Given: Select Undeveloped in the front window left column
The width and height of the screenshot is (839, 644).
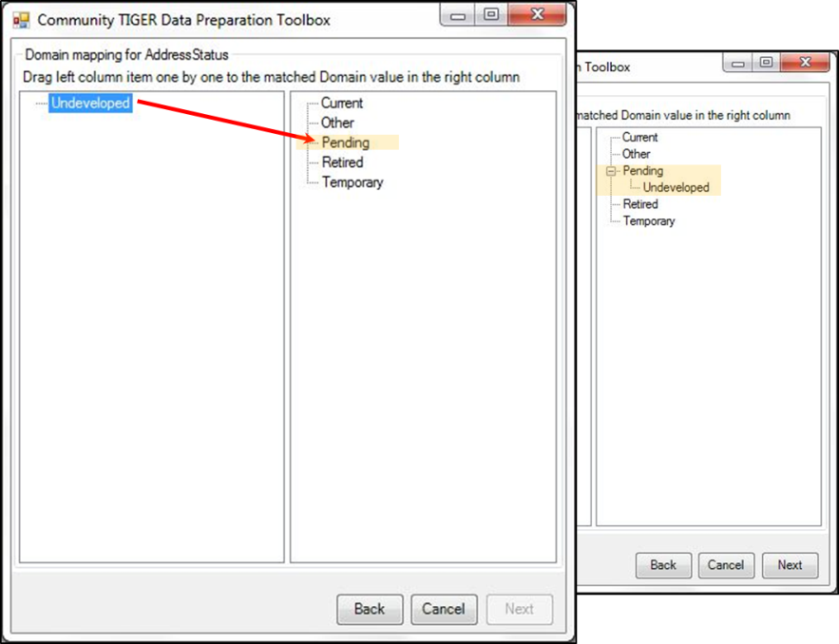Looking at the screenshot, I should (90, 103).
